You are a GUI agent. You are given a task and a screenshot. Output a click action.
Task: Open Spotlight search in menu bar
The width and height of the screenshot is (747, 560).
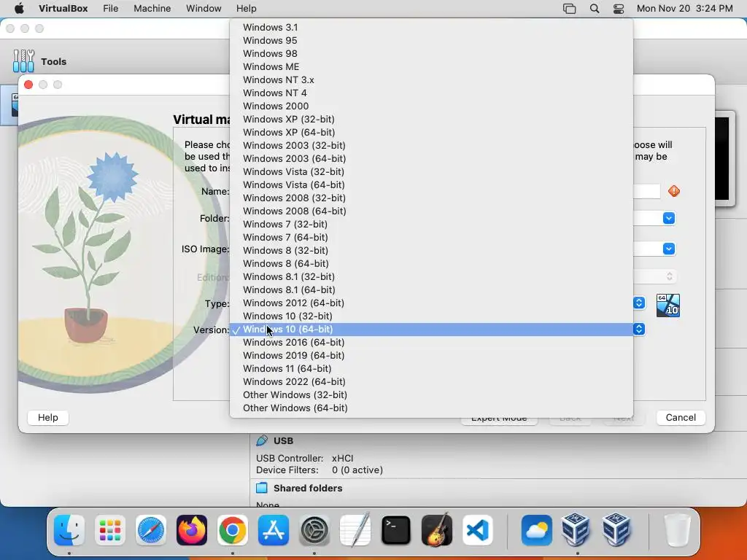click(595, 8)
